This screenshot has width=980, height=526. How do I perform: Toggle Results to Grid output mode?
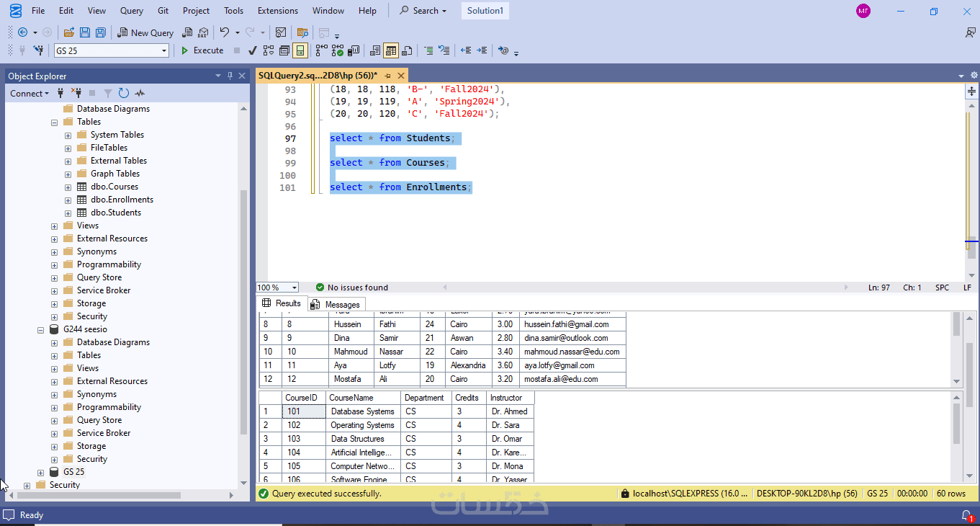pos(391,50)
